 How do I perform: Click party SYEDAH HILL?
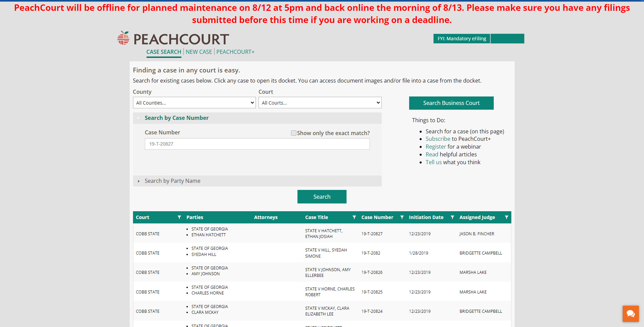tap(204, 255)
